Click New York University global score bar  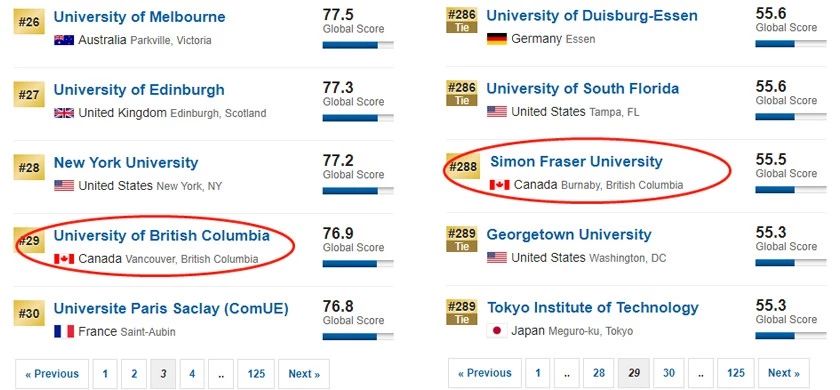[358, 190]
